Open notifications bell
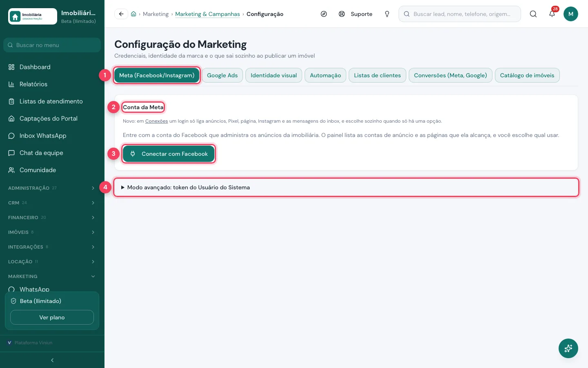This screenshot has height=368, width=588. point(552,14)
